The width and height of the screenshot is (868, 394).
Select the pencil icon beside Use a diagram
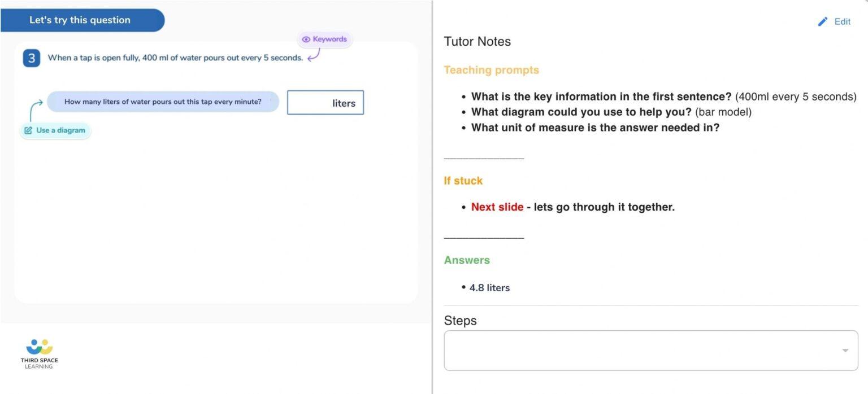coord(29,130)
